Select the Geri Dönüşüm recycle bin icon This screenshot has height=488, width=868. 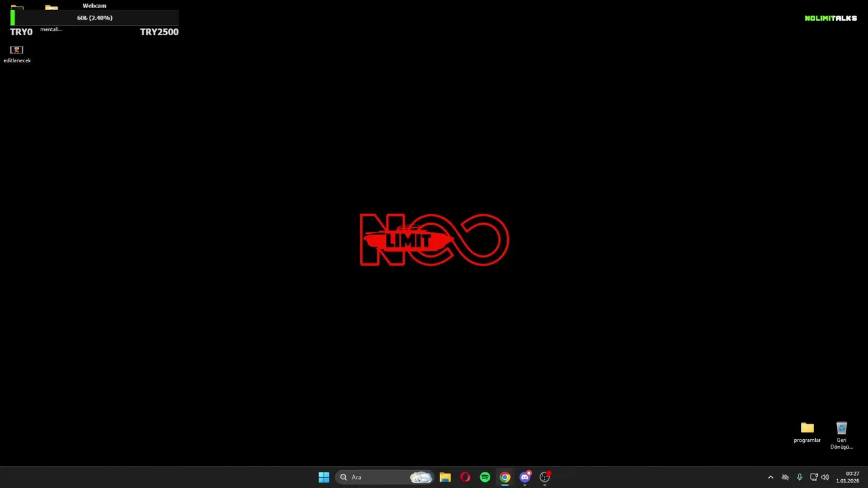coord(842,435)
